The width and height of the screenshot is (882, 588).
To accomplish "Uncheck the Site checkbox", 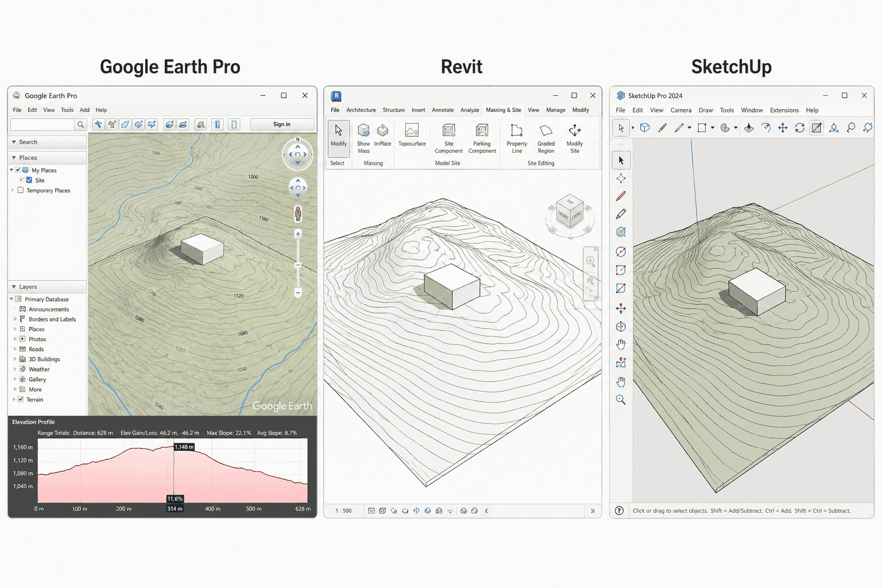I will 29,180.
